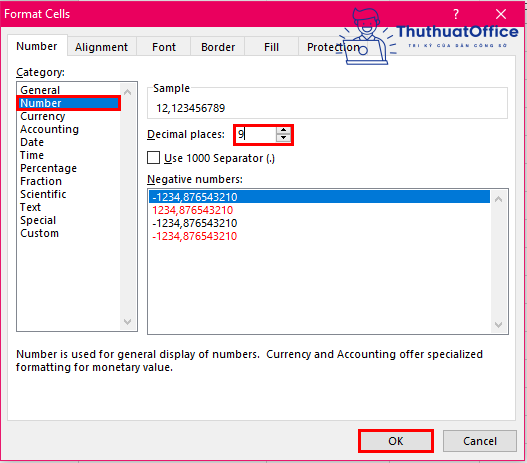
Task: Switch to the Number tab
Action: [x=37, y=46]
